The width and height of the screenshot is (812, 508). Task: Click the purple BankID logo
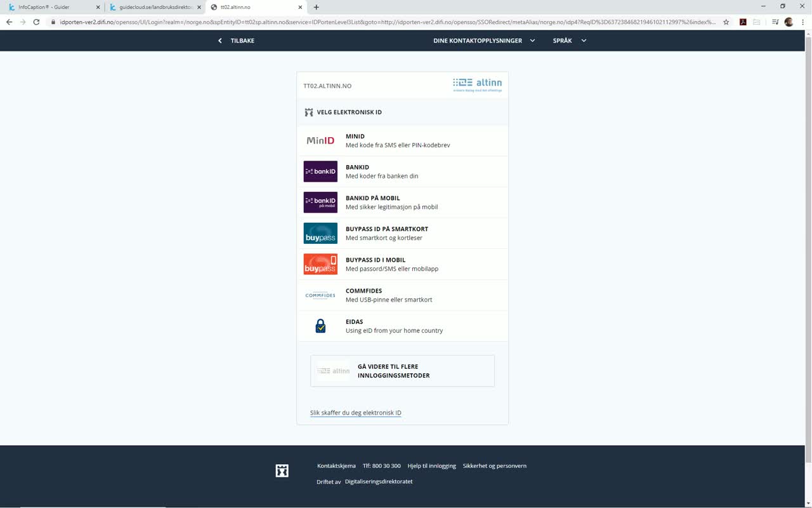pyautogui.click(x=320, y=171)
